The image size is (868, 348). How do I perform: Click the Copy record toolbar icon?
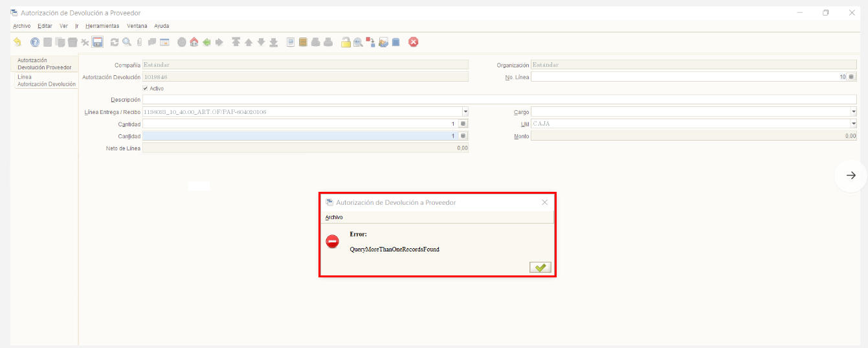(60, 42)
